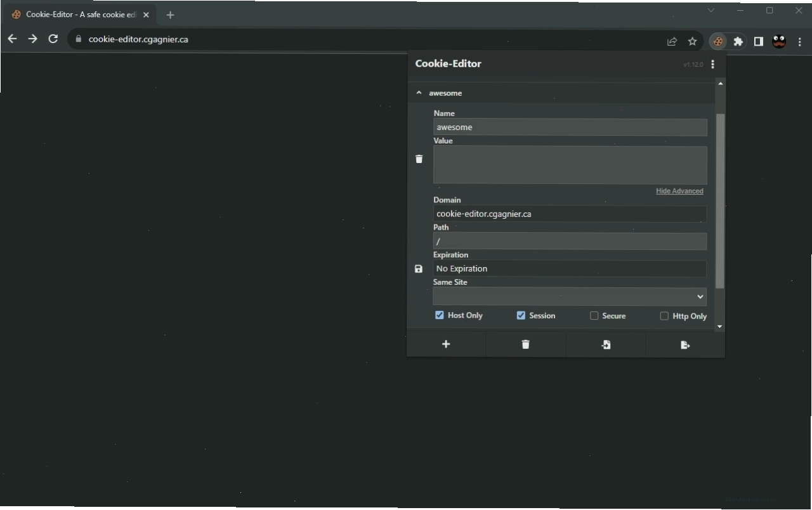812x510 pixels.
Task: Click the cookie Value text area
Action: tap(570, 166)
